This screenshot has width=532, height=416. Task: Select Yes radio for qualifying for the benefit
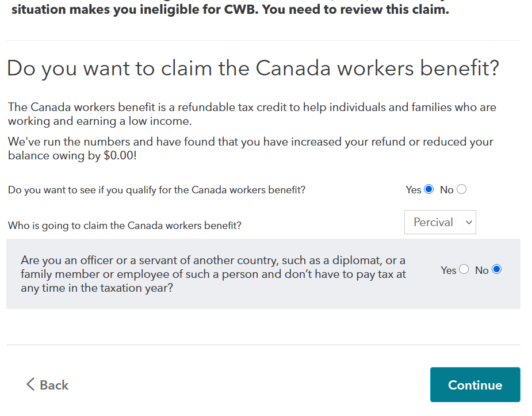(x=428, y=189)
